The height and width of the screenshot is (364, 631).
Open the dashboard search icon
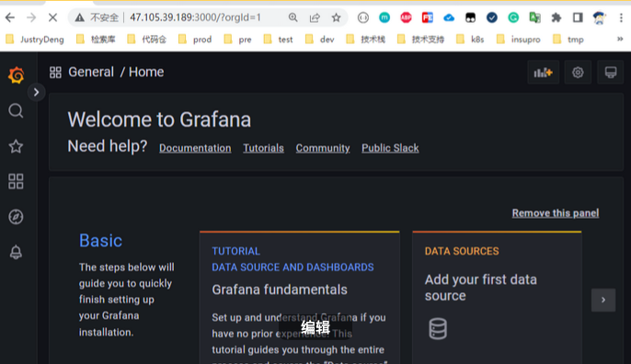click(16, 110)
